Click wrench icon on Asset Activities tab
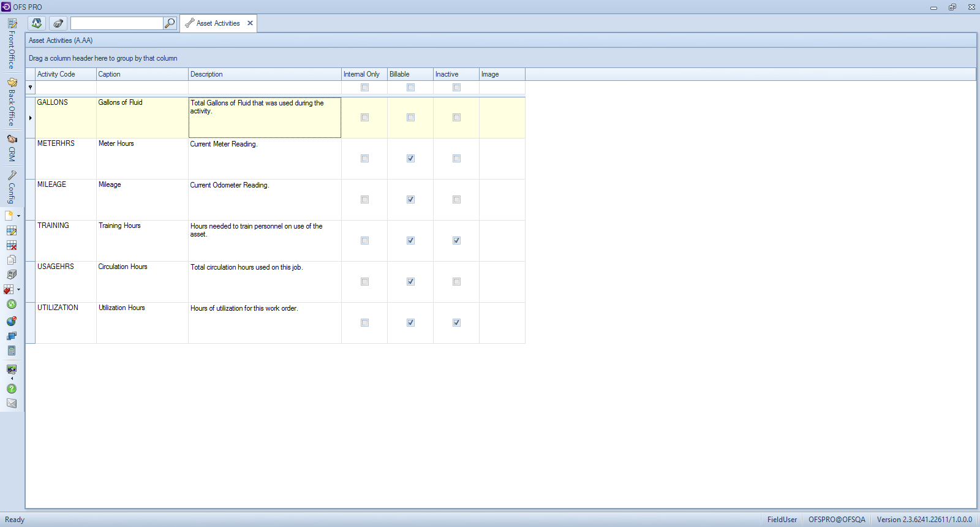The image size is (980, 527). pyautogui.click(x=190, y=23)
